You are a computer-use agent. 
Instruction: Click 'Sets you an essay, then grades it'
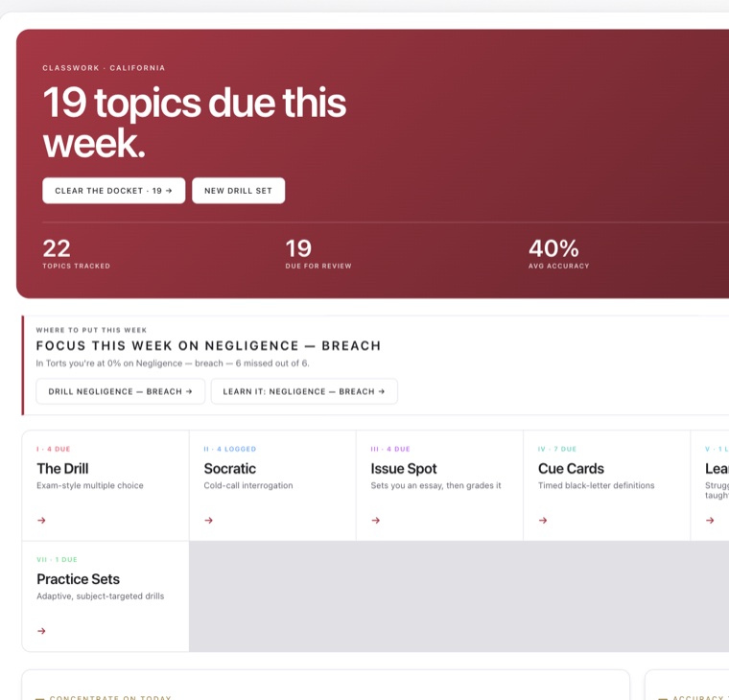tap(436, 485)
